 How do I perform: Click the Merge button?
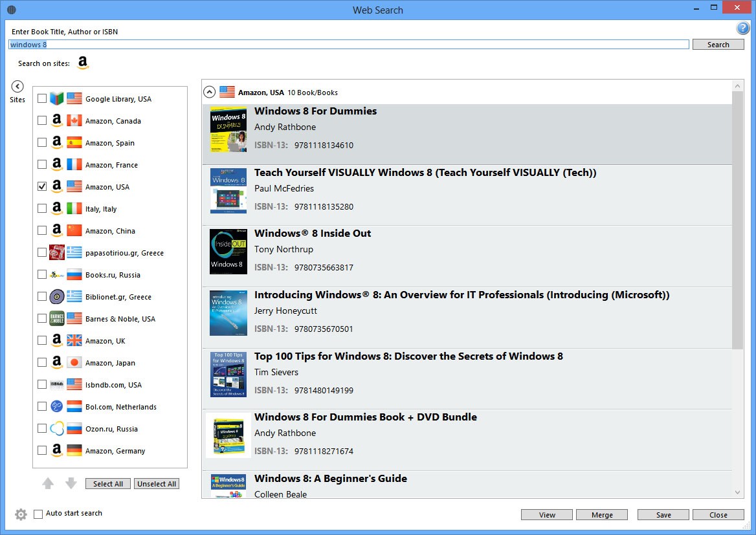click(x=602, y=515)
